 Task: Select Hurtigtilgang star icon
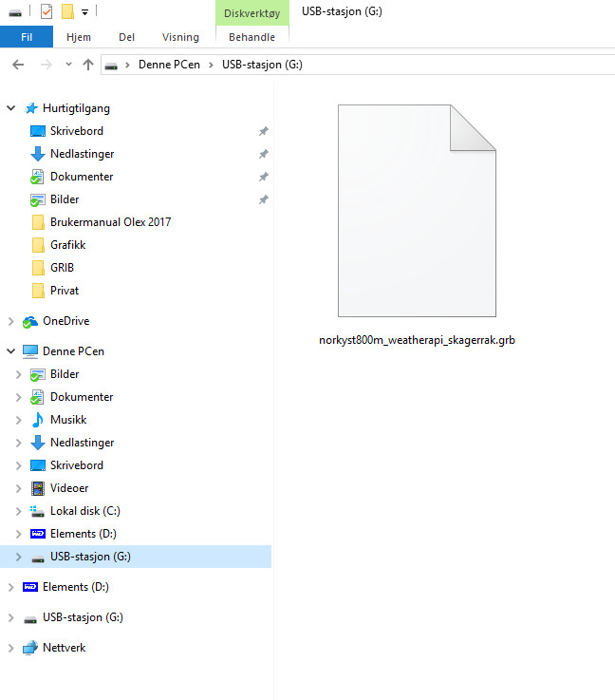coord(30,108)
